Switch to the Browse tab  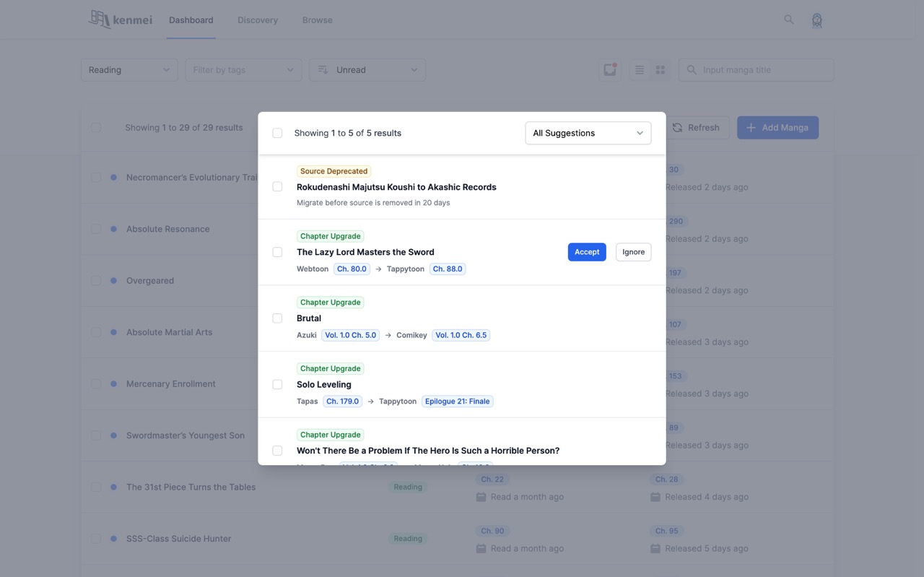coord(317,20)
